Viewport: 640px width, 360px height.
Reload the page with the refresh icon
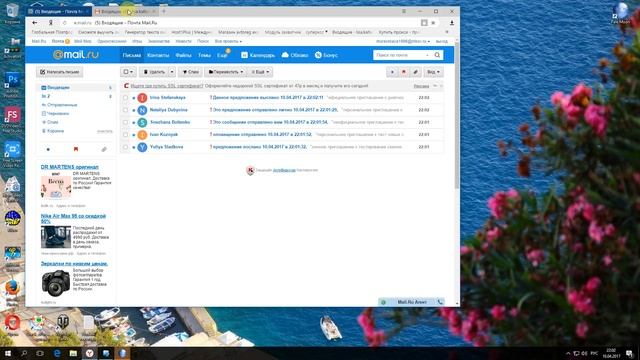tap(64, 23)
